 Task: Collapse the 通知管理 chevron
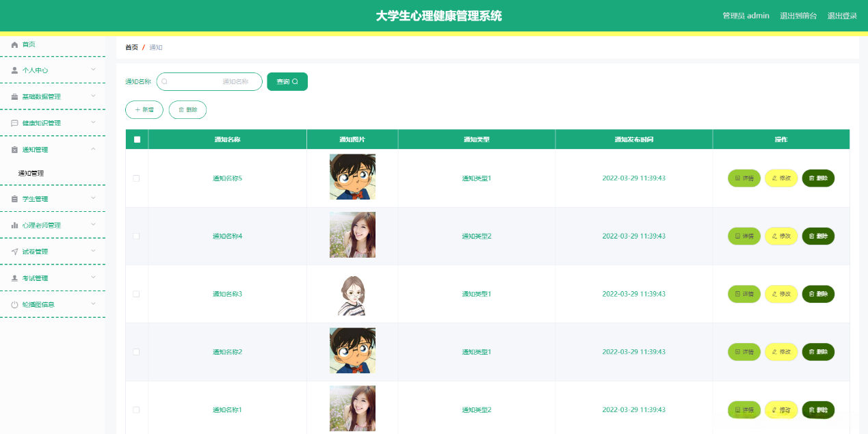(x=94, y=149)
